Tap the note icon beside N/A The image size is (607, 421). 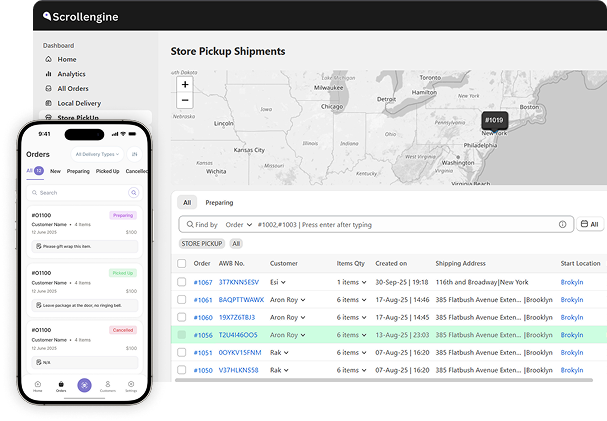(x=39, y=362)
